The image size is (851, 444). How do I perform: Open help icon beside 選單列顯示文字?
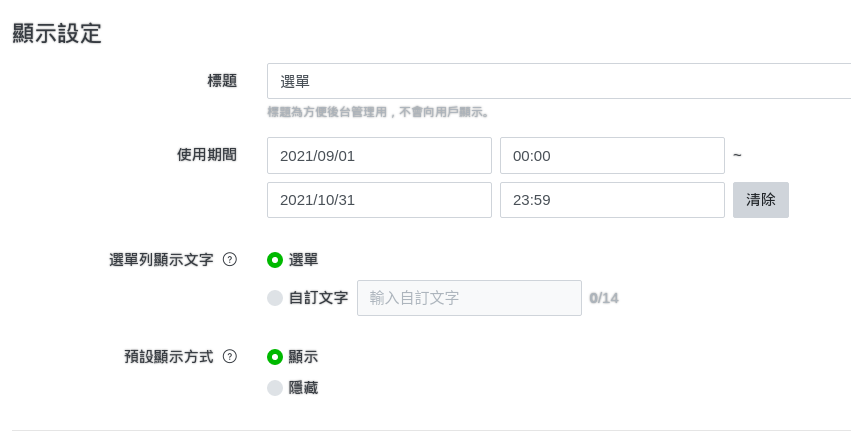coord(230,260)
